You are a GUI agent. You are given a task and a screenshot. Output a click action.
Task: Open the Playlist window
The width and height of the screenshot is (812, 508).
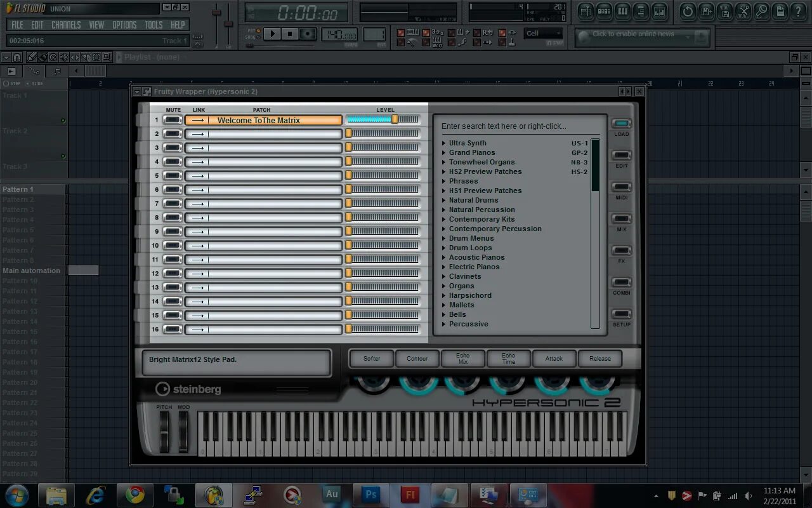[585, 11]
